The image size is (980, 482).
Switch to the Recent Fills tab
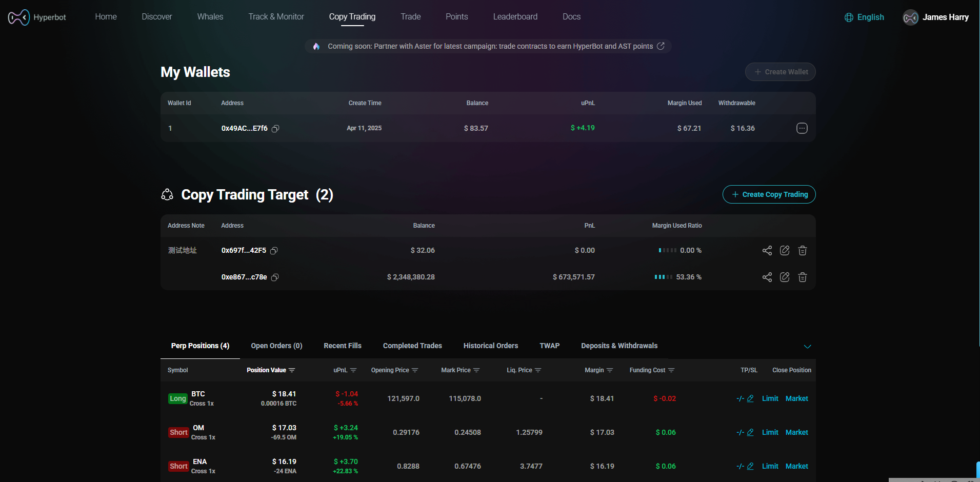coord(342,346)
